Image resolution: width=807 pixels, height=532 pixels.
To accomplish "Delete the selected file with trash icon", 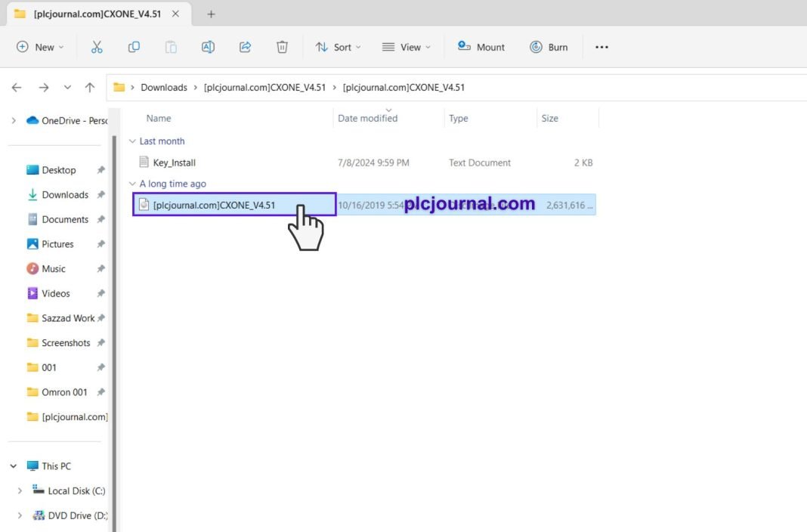I will (282, 47).
